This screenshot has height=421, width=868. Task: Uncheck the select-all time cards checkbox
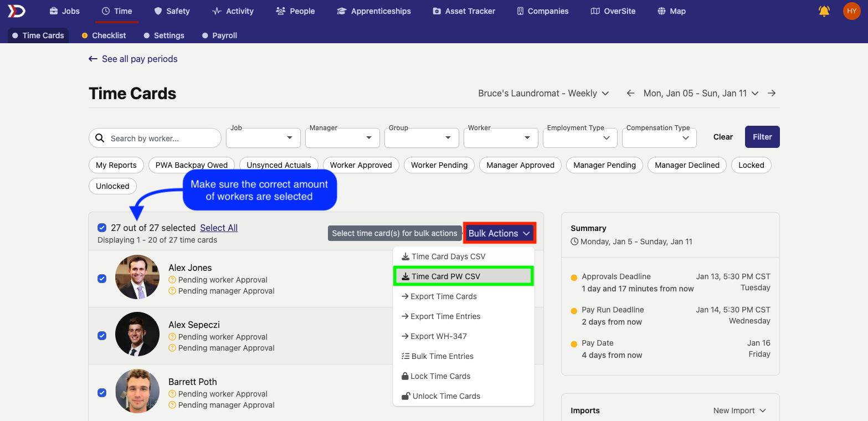coord(102,228)
